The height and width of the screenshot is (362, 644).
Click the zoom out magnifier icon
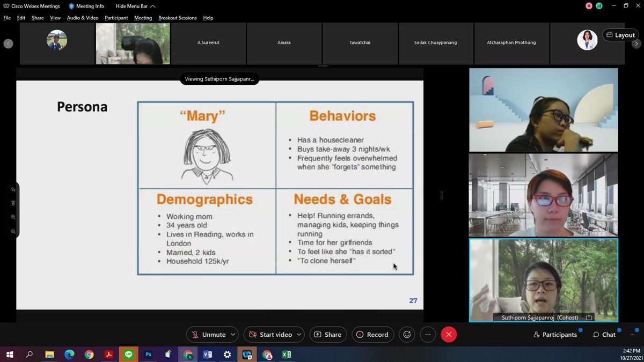click(x=13, y=231)
